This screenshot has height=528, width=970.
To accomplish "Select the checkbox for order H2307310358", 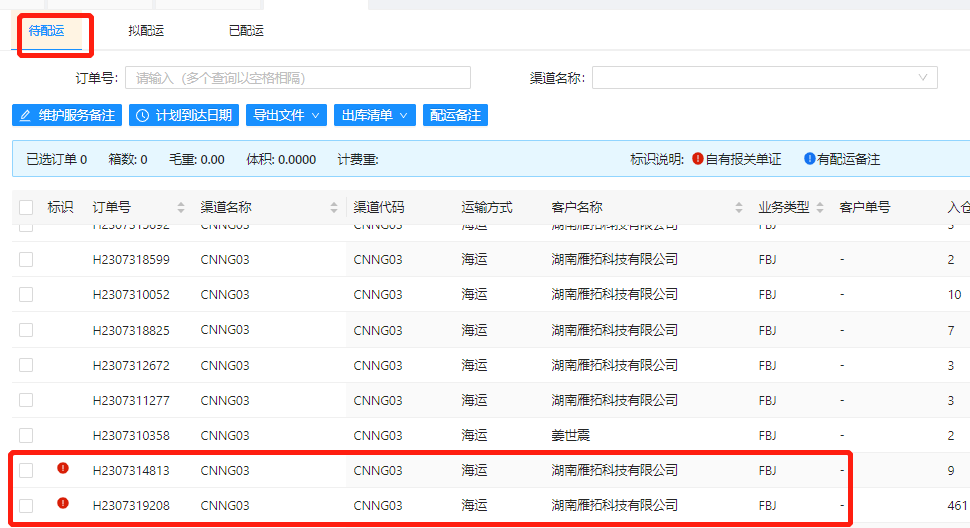I will pyautogui.click(x=26, y=436).
